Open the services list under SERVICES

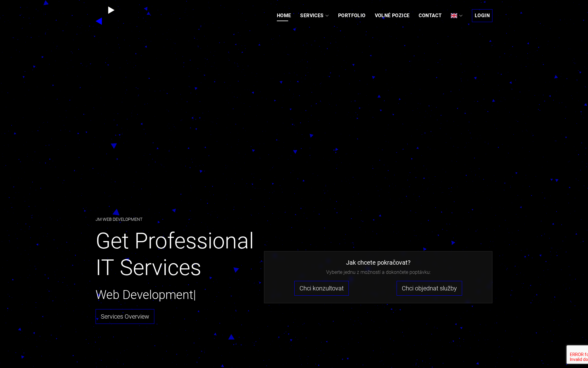click(x=312, y=15)
